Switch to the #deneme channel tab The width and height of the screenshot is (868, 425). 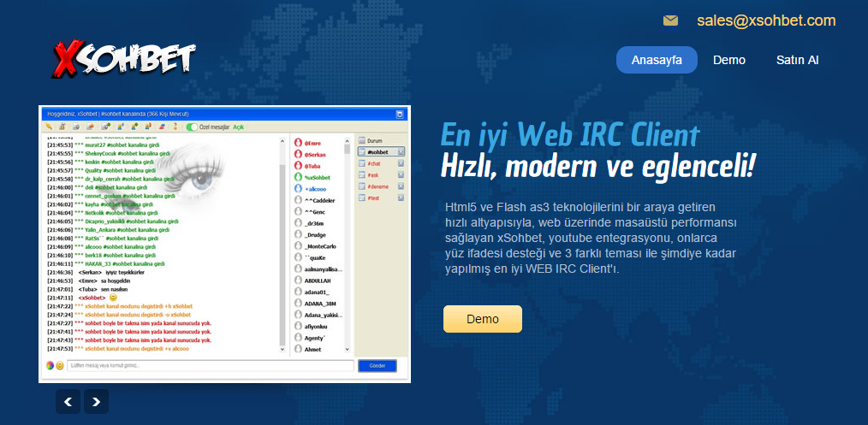click(x=378, y=186)
